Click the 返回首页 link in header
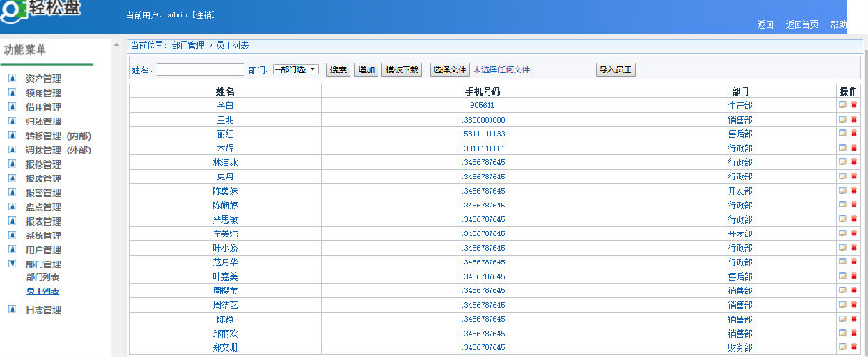This screenshot has width=868, height=357. point(802,25)
